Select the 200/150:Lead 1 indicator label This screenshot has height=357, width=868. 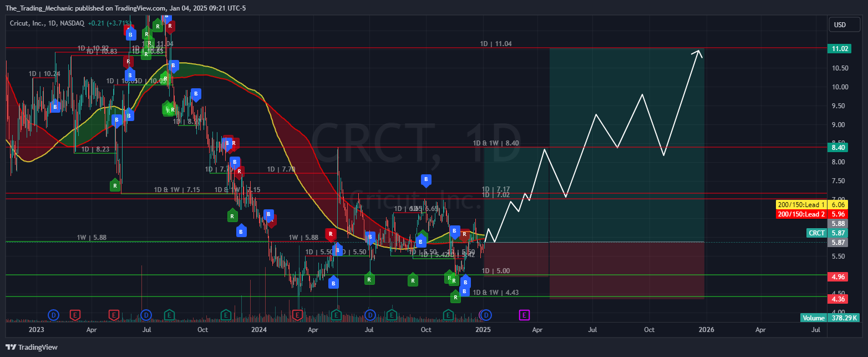[x=800, y=205]
